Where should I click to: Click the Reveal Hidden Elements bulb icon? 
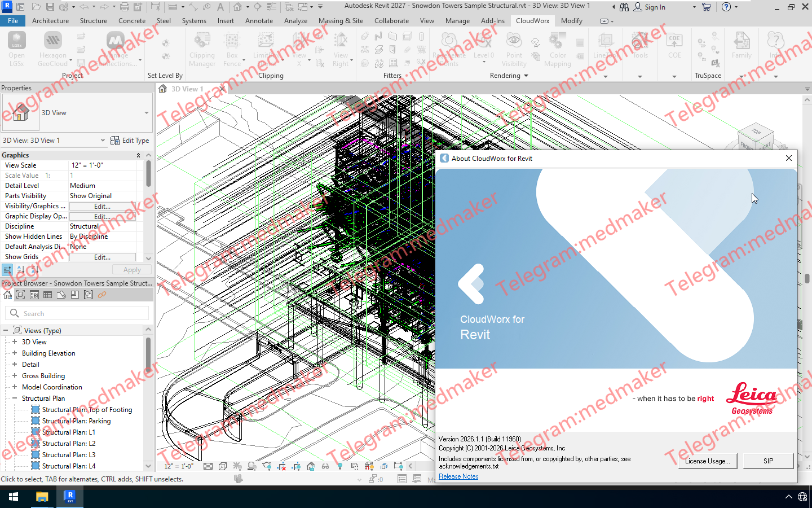coord(340,466)
